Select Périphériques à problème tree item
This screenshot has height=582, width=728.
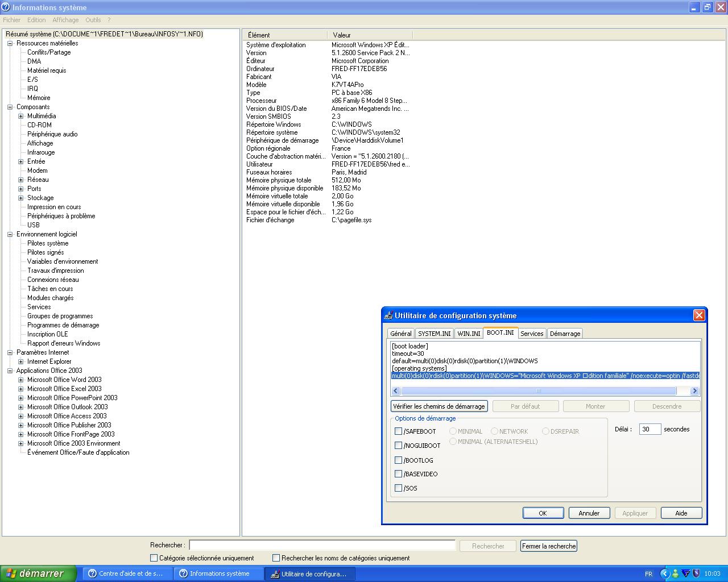[61, 216]
